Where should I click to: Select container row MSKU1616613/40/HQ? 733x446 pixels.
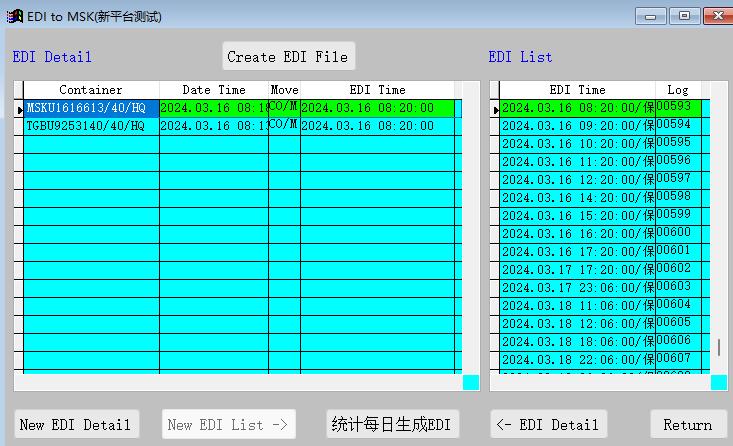91,108
